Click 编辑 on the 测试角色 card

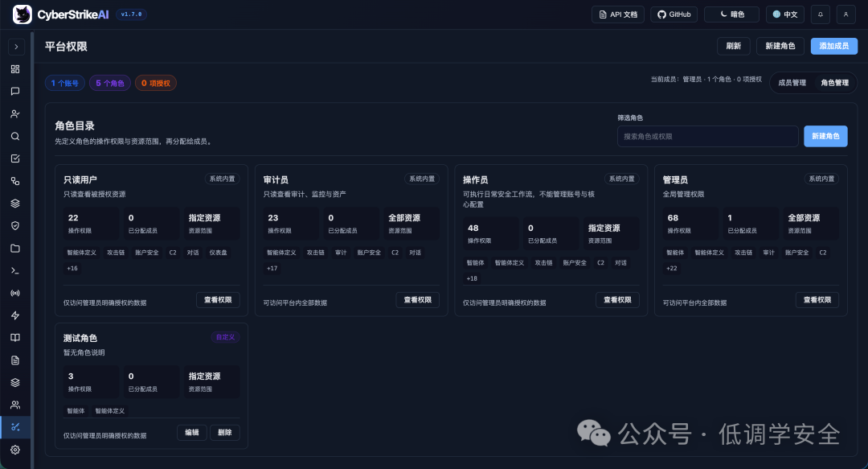click(x=192, y=433)
